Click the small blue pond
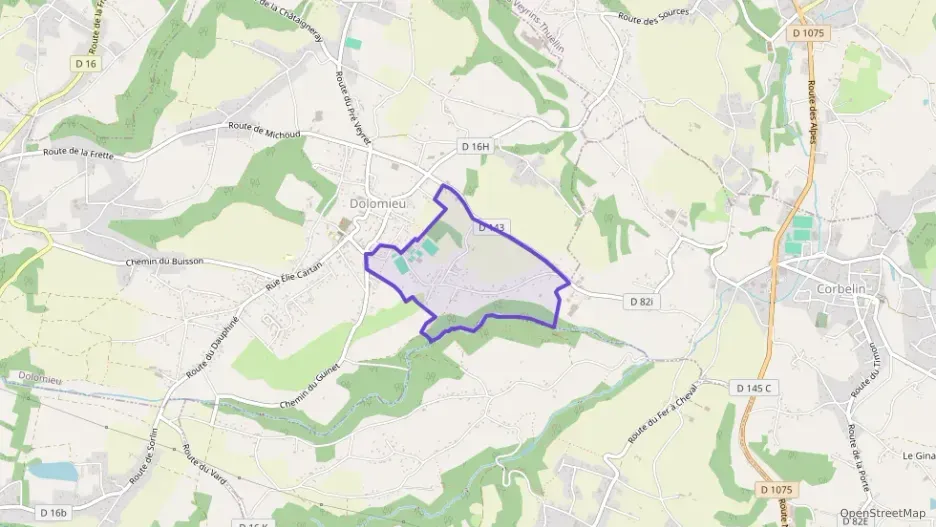The image size is (936, 527). point(53,471)
